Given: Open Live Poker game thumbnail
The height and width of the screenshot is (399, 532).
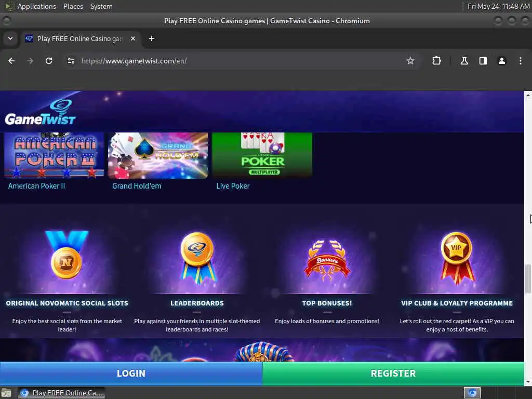Looking at the screenshot, I should (262, 155).
